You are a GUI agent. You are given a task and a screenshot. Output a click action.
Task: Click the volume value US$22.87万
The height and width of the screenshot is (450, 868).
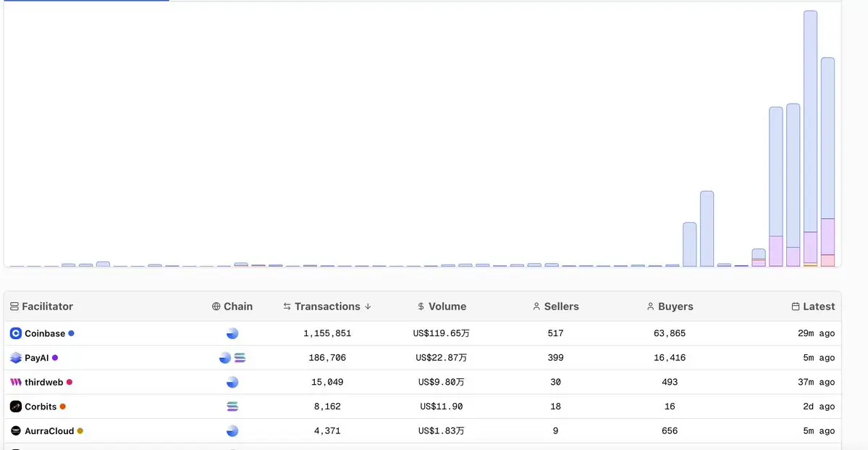pos(441,358)
